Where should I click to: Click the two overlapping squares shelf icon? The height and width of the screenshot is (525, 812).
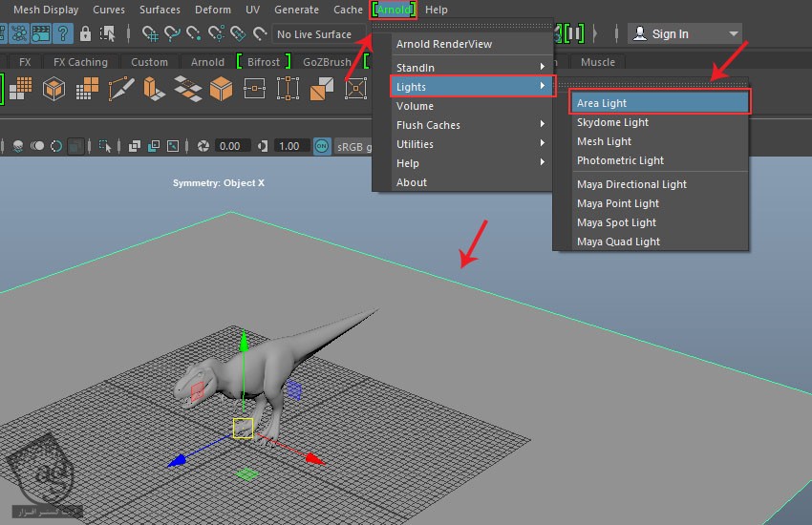point(322,89)
